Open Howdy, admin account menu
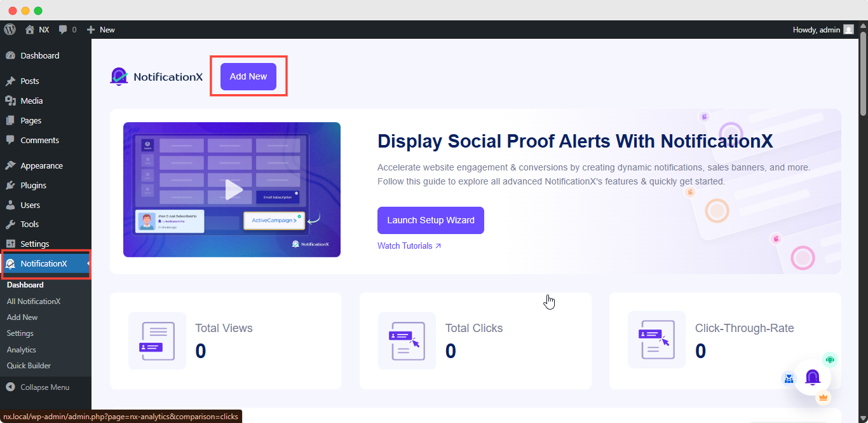 [x=823, y=29]
